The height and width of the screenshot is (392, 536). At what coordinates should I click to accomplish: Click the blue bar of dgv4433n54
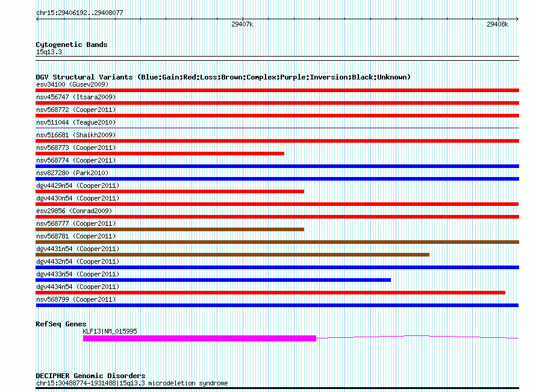213,280
